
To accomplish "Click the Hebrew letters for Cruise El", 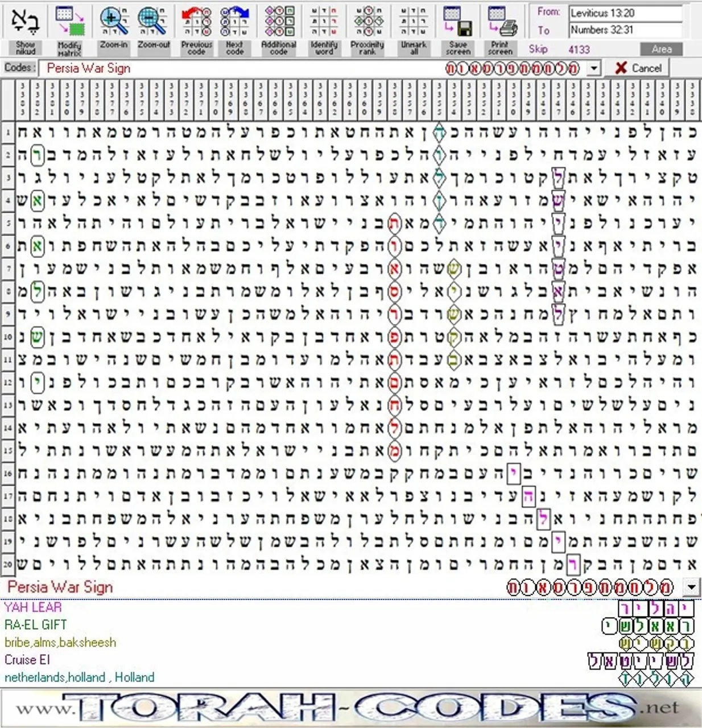I will (641, 661).
